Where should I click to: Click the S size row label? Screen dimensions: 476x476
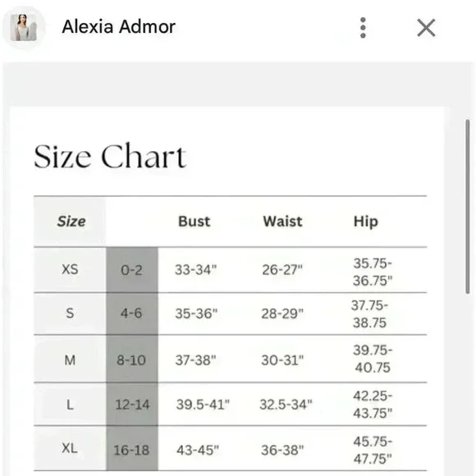point(70,313)
